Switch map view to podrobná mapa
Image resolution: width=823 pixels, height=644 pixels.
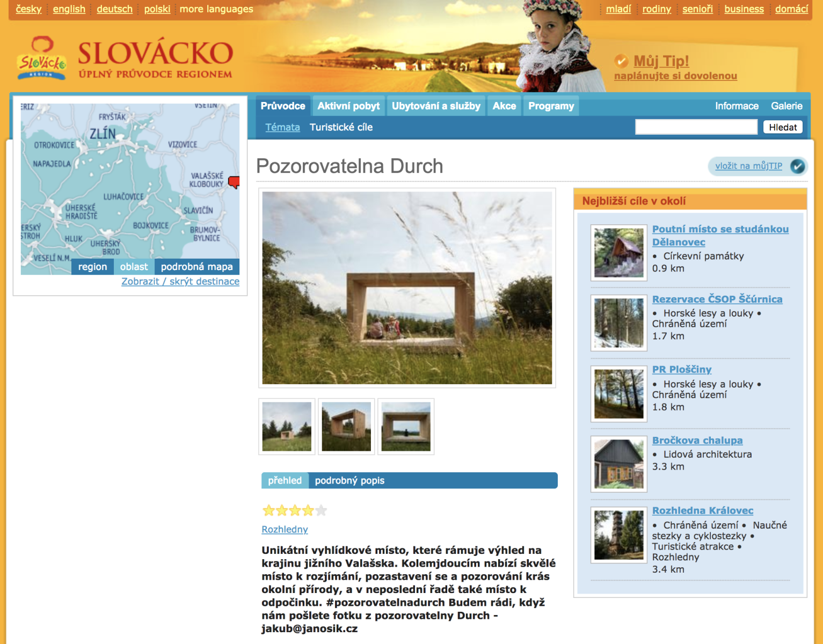point(196,267)
